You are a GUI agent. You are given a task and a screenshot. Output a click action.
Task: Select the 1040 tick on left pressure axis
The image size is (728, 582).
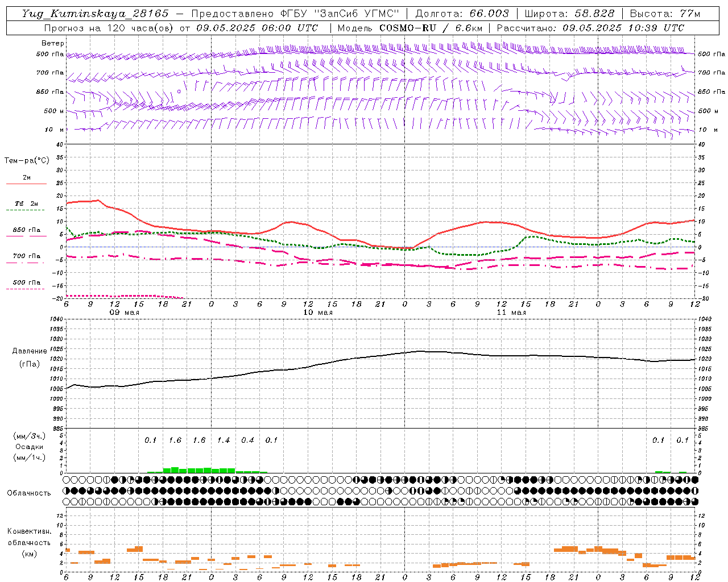point(55,319)
